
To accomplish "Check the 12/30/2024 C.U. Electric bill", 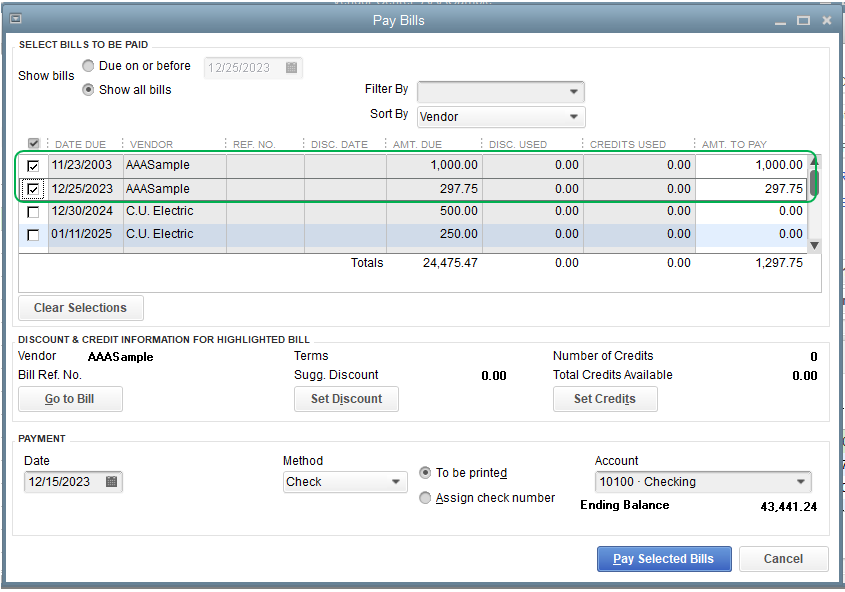I will 33,211.
